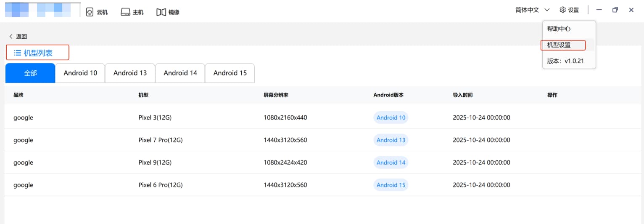Viewport: 644px width, 224px height.
Task: Select the Pixel 7 Pro(12G) row
Action: click(x=160, y=140)
